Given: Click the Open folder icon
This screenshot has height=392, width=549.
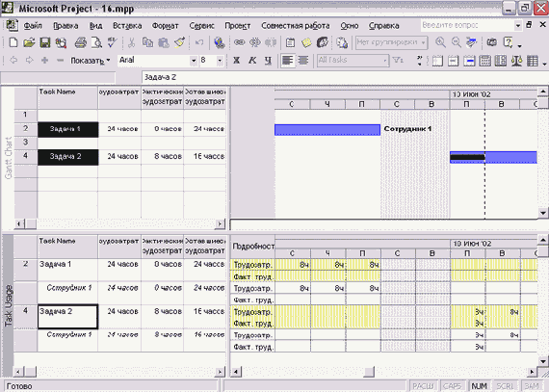Looking at the screenshot, I should [29, 42].
